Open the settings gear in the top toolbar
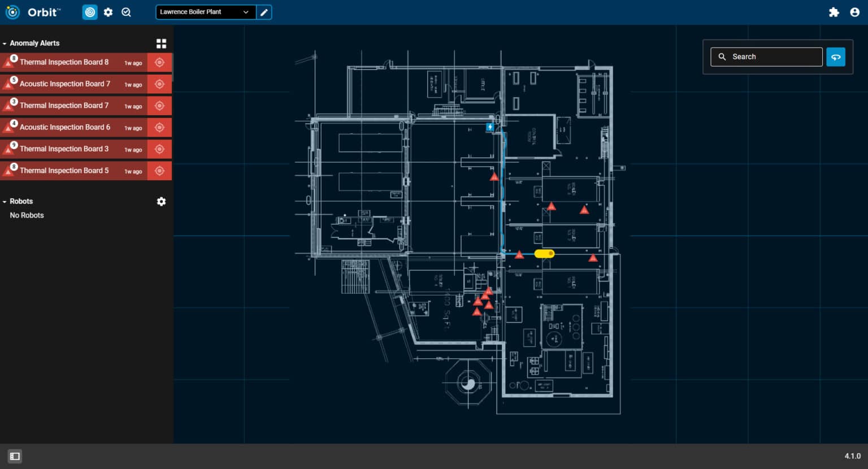The width and height of the screenshot is (868, 469). pyautogui.click(x=108, y=12)
